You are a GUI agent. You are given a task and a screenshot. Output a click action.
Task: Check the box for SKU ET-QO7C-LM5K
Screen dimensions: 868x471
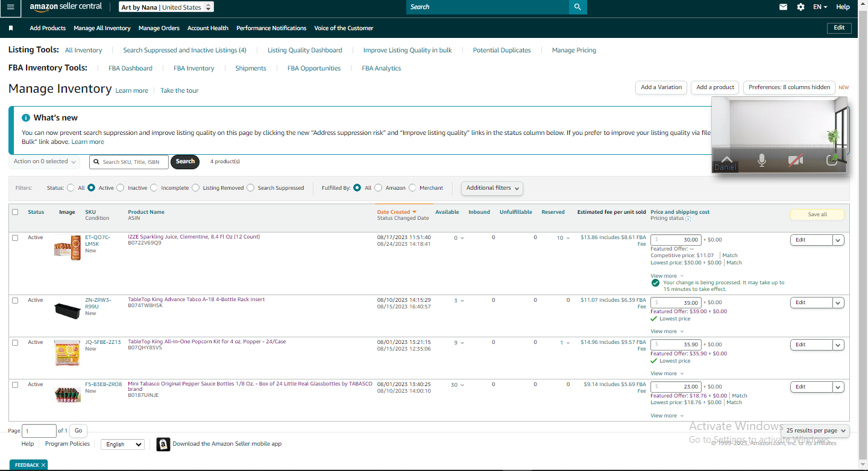coord(15,238)
